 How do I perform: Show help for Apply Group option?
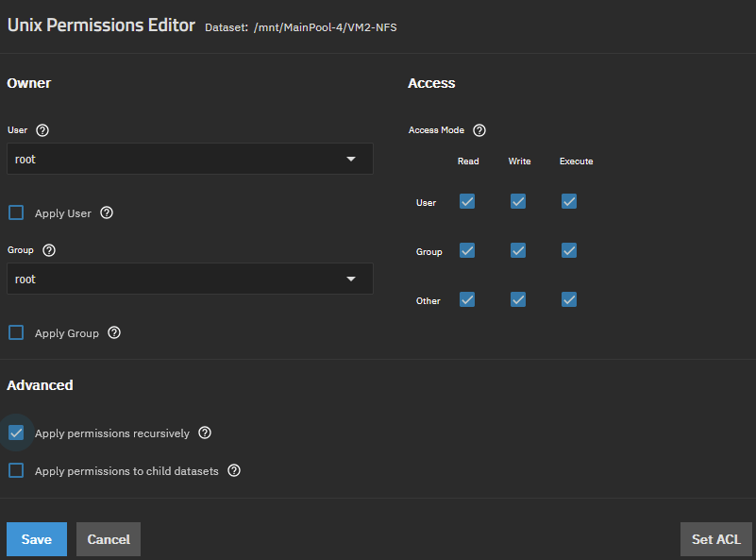pyautogui.click(x=114, y=333)
